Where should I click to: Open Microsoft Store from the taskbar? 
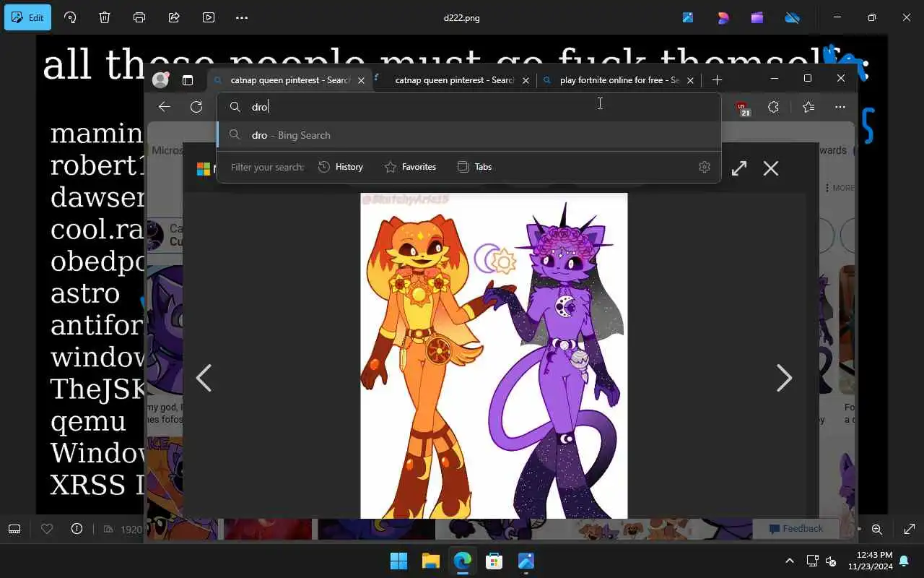pyautogui.click(x=494, y=561)
